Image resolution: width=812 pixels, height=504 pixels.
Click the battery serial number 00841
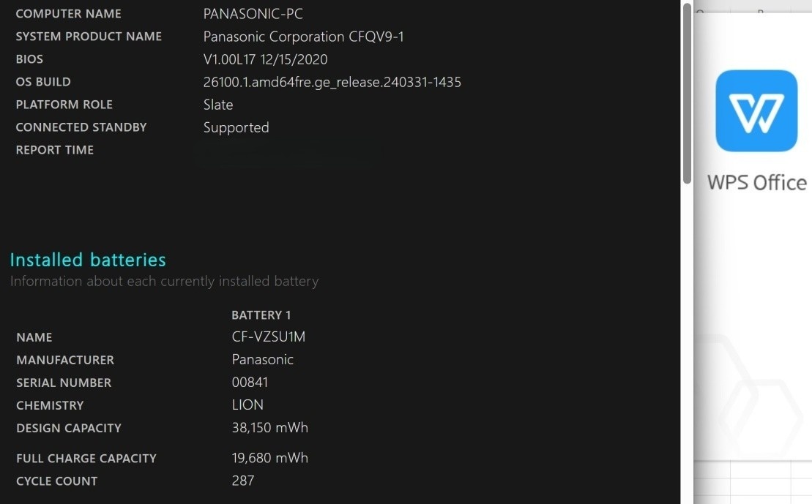pyautogui.click(x=250, y=383)
